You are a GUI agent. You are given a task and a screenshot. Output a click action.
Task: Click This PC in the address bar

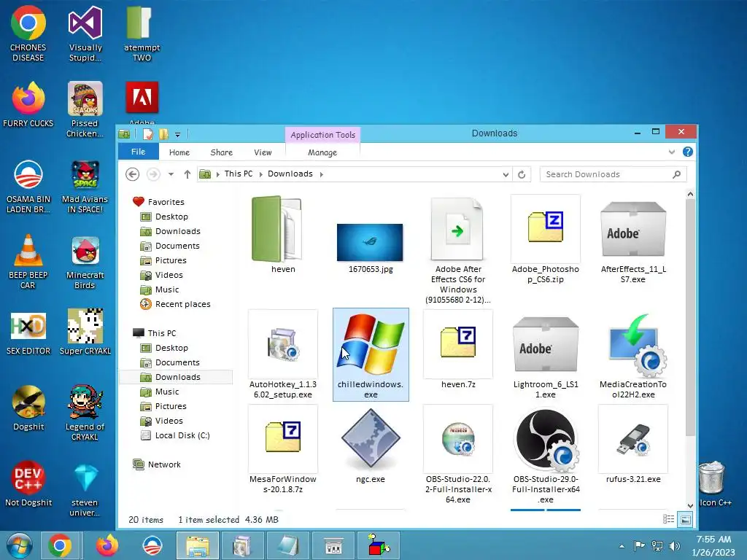tap(239, 174)
